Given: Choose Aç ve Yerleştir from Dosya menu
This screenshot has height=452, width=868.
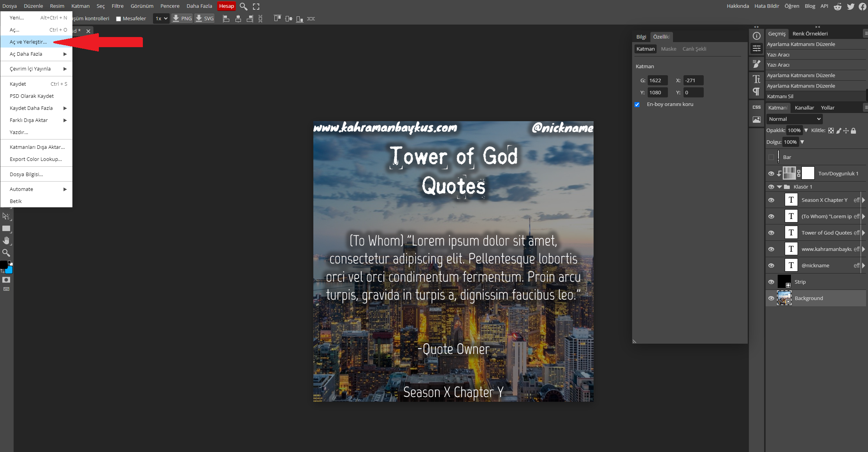Looking at the screenshot, I should tap(36, 42).
